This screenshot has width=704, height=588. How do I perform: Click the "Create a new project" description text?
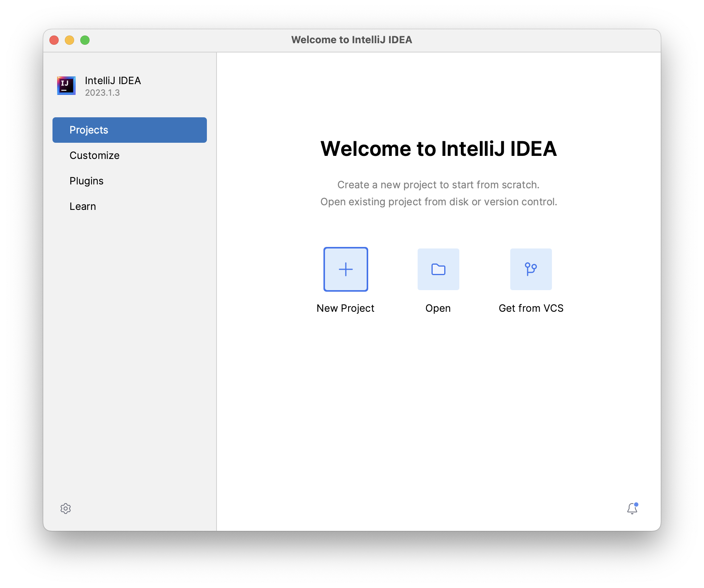tap(438, 185)
